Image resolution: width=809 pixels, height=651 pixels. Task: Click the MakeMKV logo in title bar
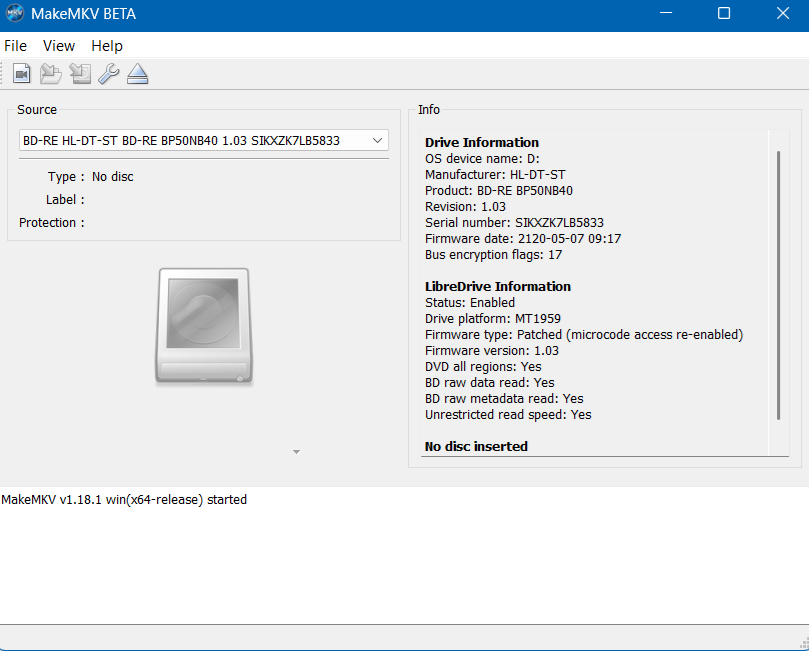[x=15, y=15]
